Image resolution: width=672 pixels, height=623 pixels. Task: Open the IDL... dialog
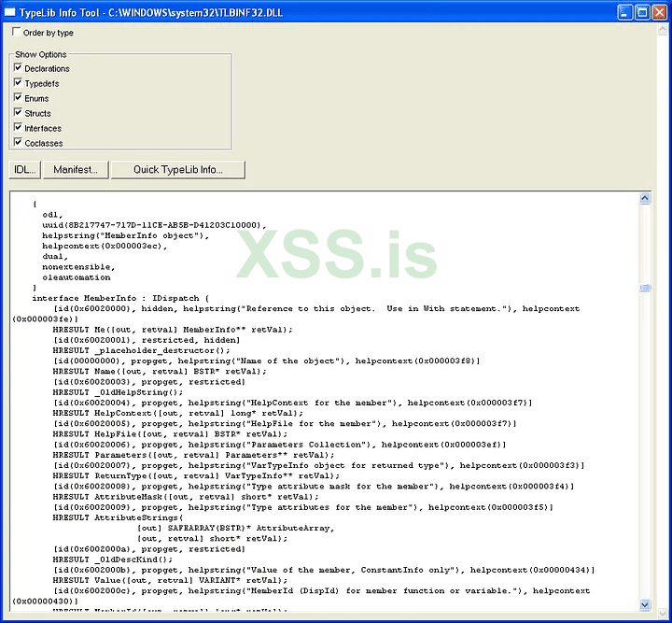(25, 170)
